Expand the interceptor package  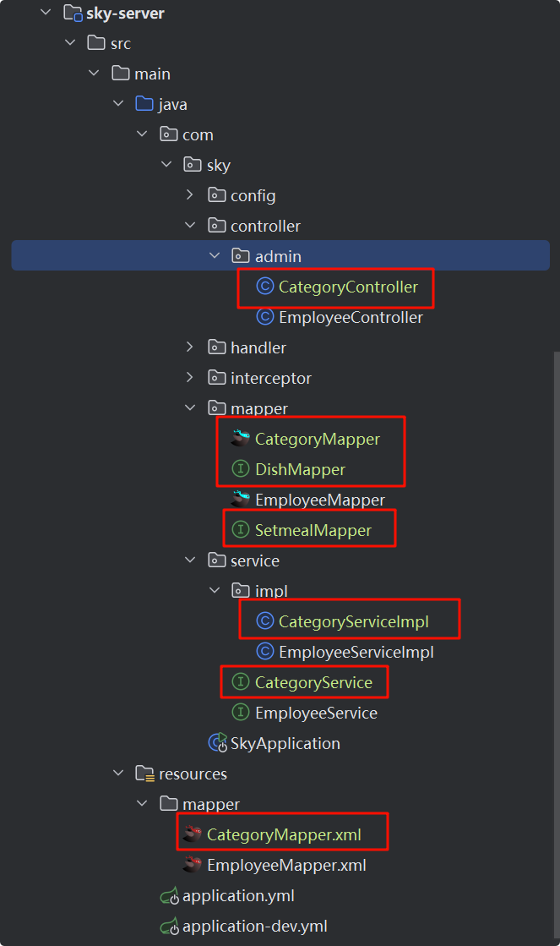pyautogui.click(x=191, y=378)
